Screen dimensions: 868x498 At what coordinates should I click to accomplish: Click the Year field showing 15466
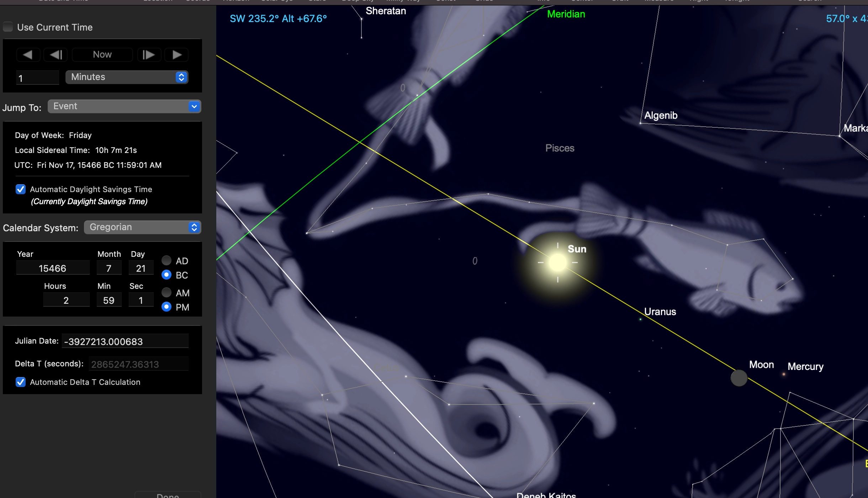[x=53, y=268]
